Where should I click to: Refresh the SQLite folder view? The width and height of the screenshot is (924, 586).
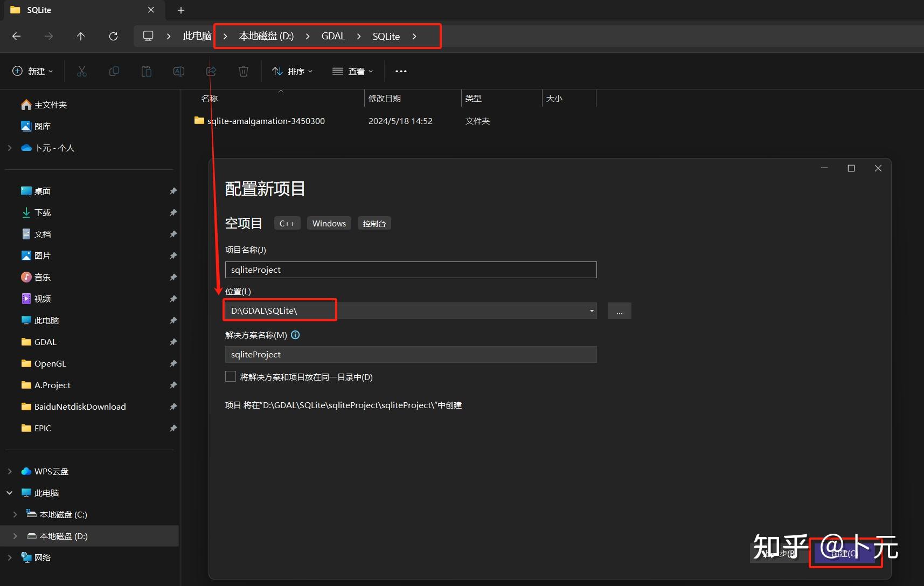[x=113, y=36]
